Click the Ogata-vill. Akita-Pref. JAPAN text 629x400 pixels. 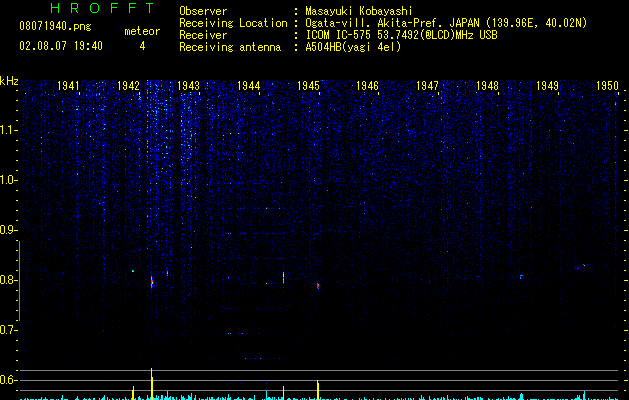(394, 23)
